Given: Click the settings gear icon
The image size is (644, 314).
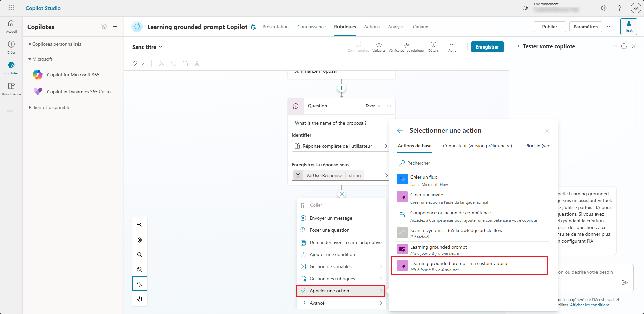Looking at the screenshot, I should pos(604,8).
